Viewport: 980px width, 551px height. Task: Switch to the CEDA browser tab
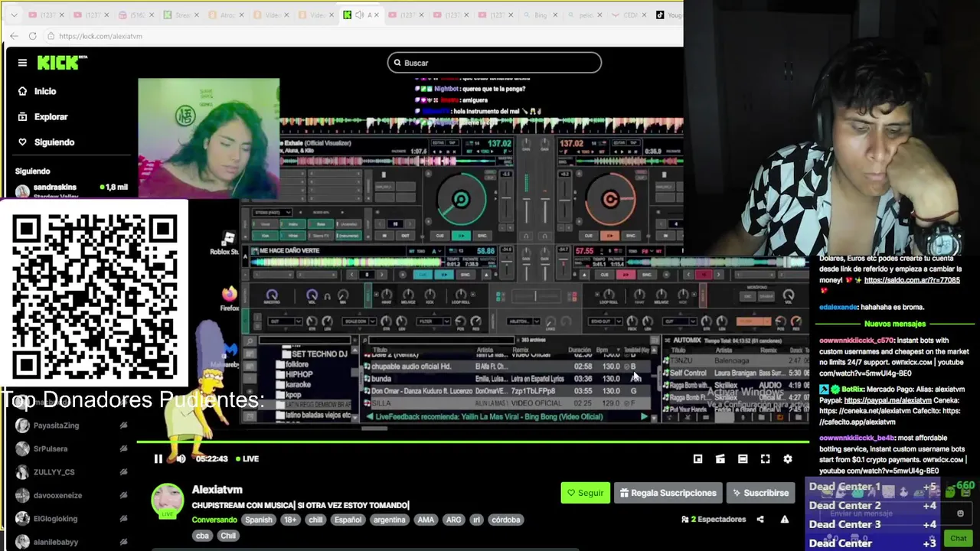coord(629,15)
